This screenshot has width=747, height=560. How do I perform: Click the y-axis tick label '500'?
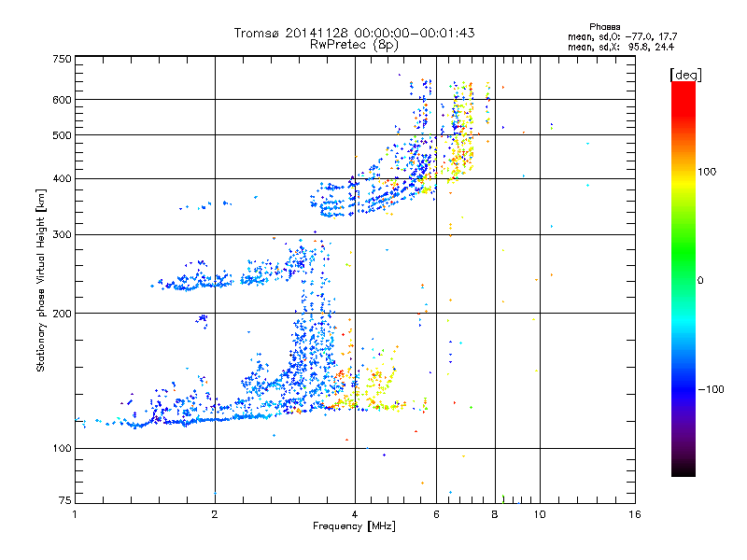click(x=62, y=135)
